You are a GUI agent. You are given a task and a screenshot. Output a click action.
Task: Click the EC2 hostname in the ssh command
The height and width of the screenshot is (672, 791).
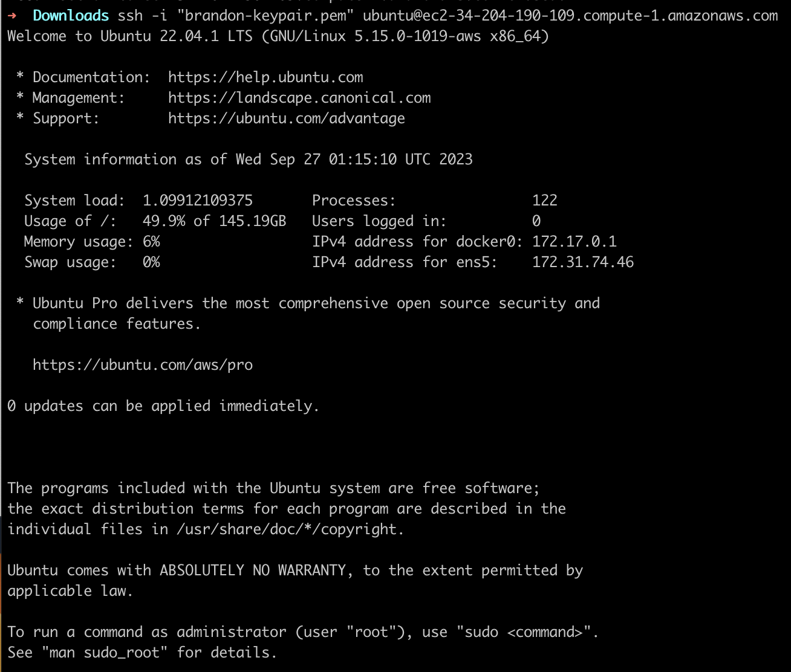(x=570, y=16)
